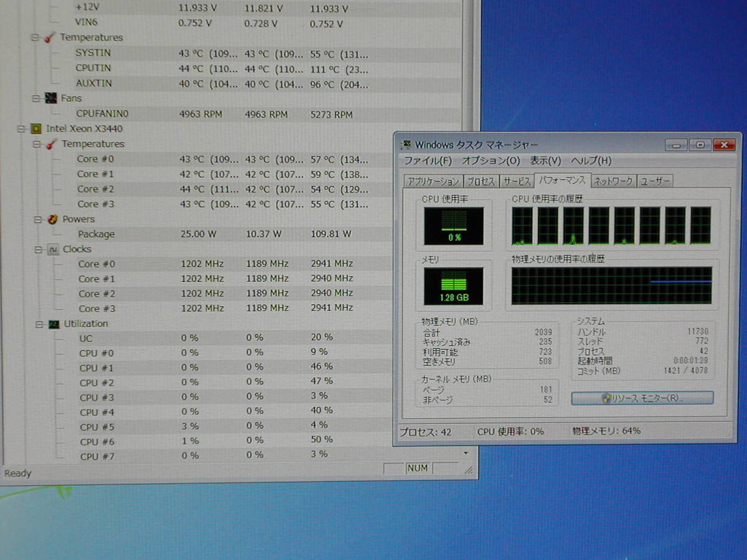747x560 pixels.
Task: Switch to the アプリケーション tab
Action: (433, 182)
